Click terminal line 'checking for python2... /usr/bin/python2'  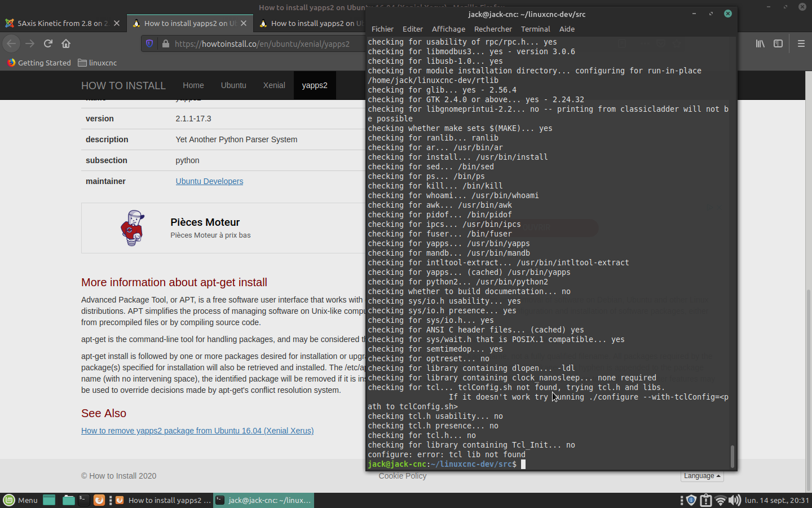coord(458,282)
